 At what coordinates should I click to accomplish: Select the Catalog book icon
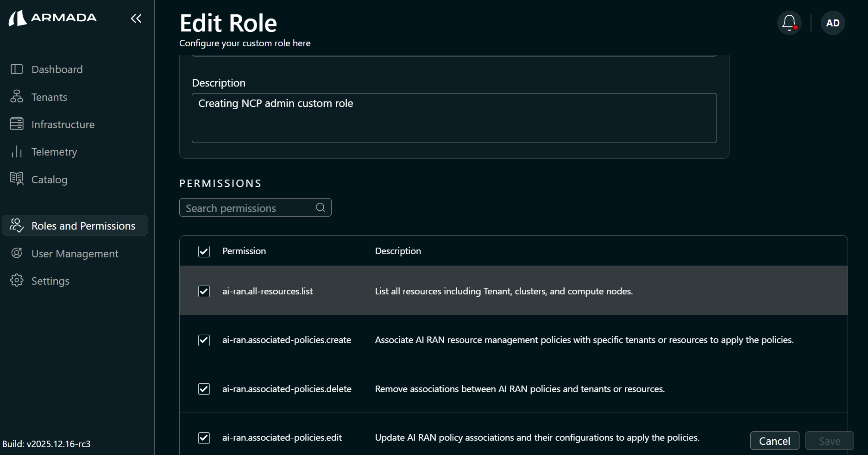click(x=17, y=179)
